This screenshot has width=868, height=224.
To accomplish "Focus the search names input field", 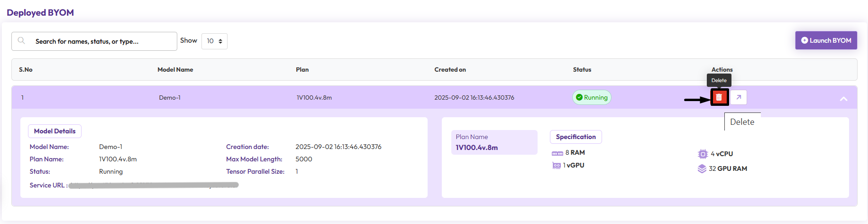I will 102,41.
